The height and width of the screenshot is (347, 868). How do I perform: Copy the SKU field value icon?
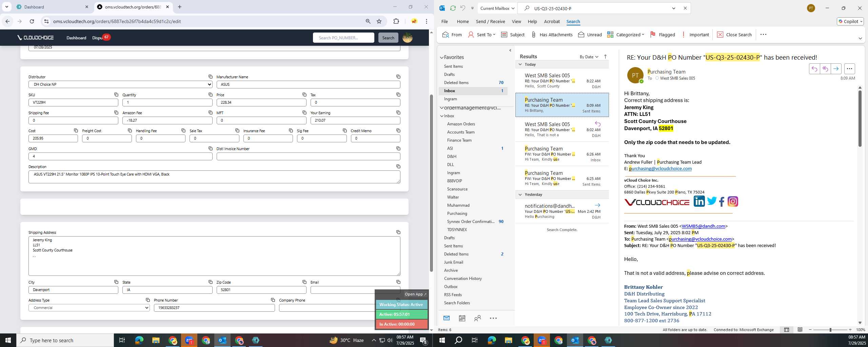116,95
